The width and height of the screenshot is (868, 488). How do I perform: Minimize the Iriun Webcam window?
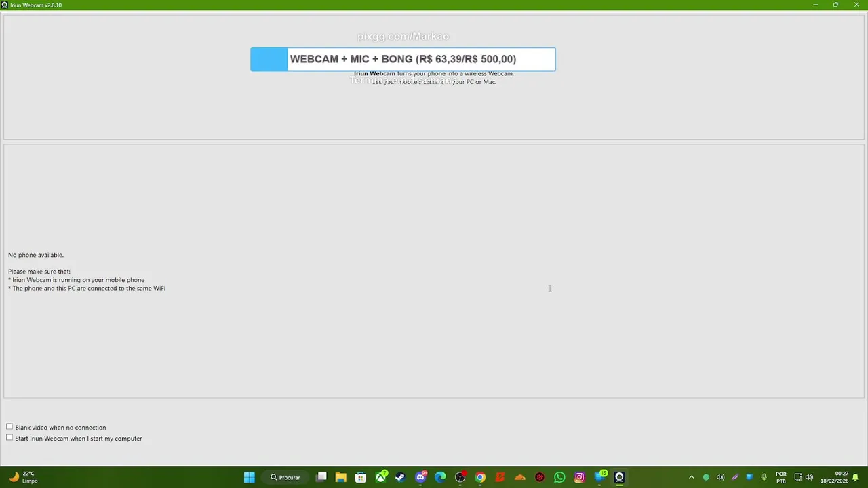click(x=815, y=5)
